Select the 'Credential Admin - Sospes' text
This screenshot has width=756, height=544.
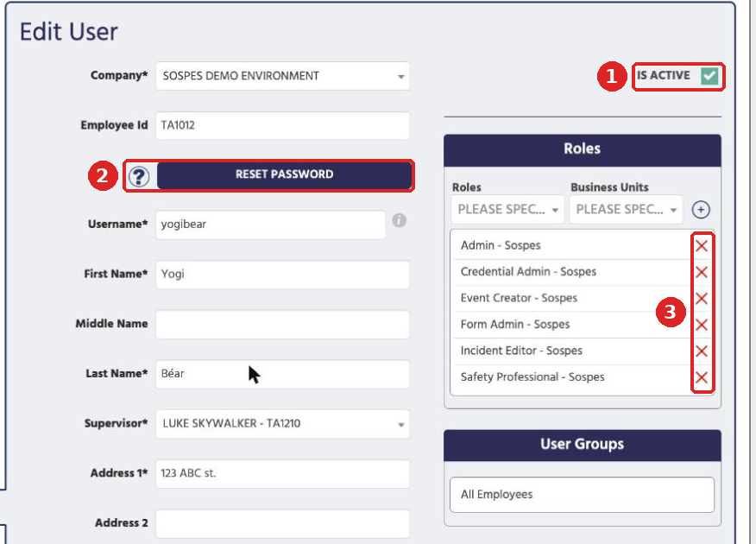528,271
